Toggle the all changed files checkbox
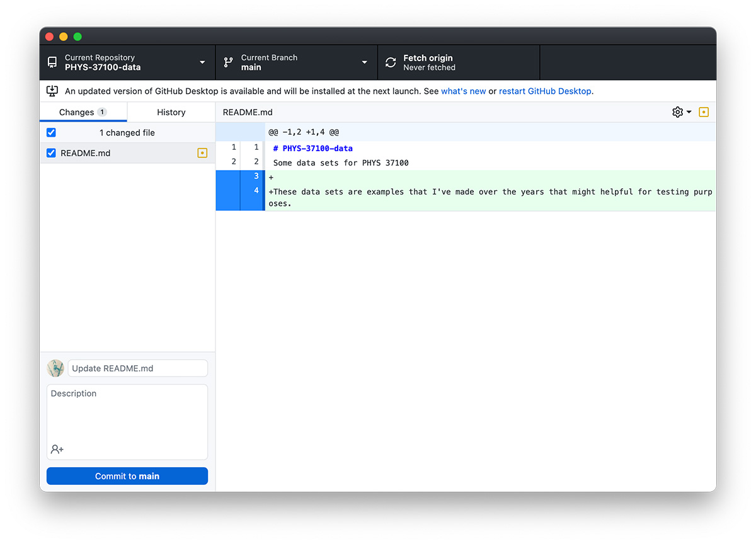756x544 pixels. 51,133
